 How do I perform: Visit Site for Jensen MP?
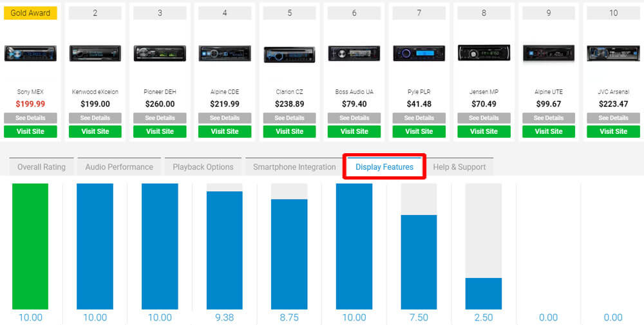click(484, 132)
